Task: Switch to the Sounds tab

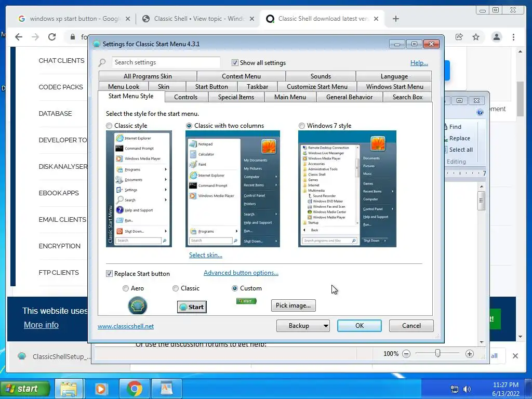Action: (x=321, y=76)
